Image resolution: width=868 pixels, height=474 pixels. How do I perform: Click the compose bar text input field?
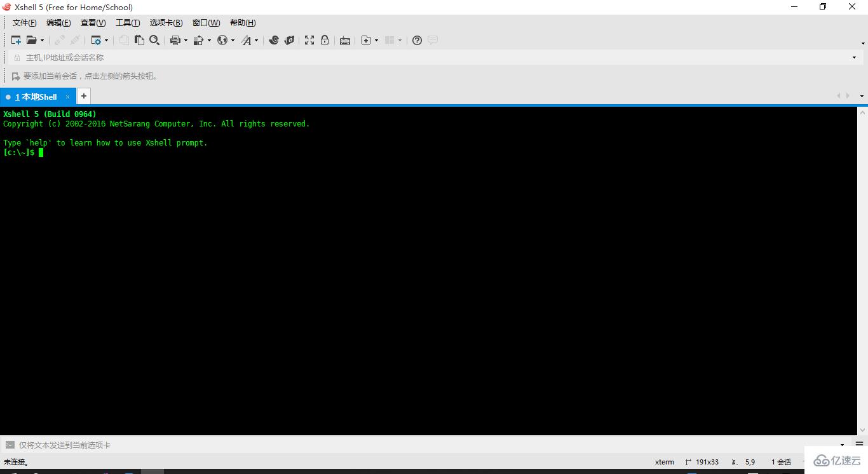[426, 445]
